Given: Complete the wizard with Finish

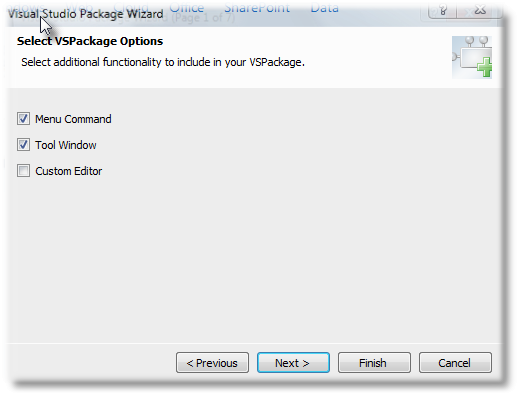Looking at the screenshot, I should pos(374,363).
